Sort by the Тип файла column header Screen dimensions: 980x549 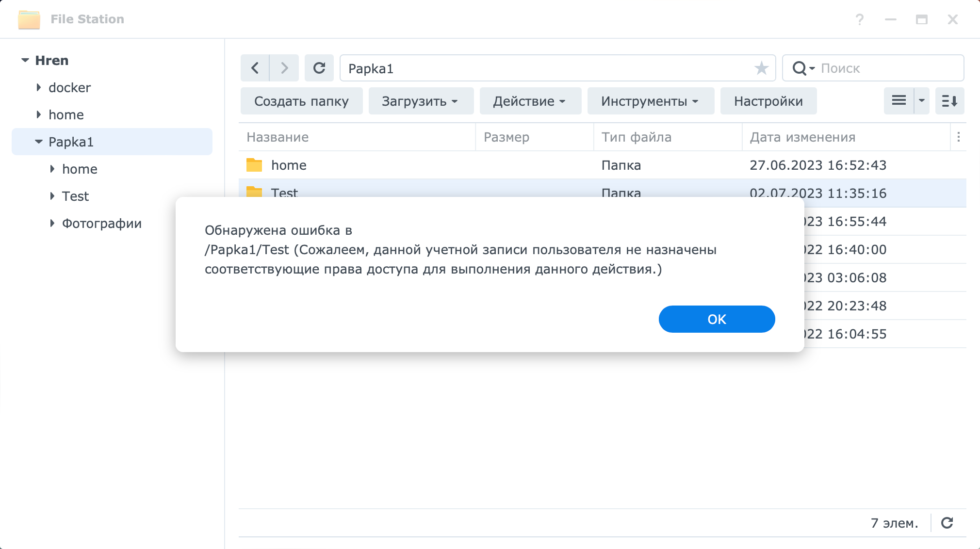click(668, 137)
